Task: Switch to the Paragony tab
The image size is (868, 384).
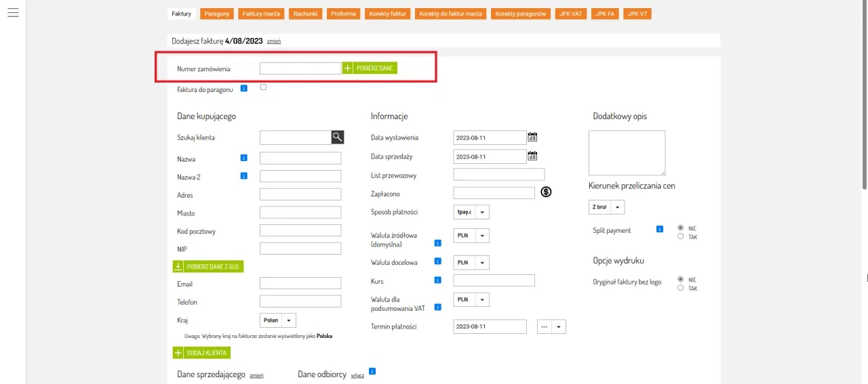Action: [x=216, y=14]
